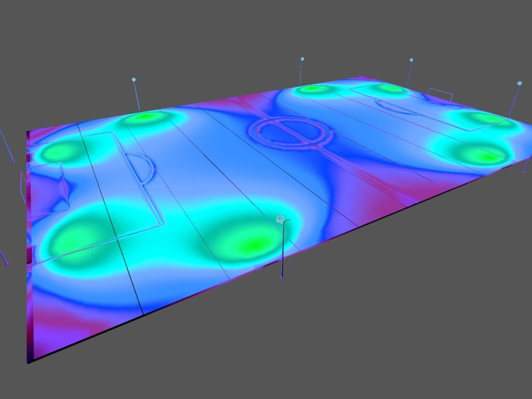This screenshot has width=532, height=399.
Task: Click the magenta dark zone at bottom-left pitch corner
Action: 44,332
